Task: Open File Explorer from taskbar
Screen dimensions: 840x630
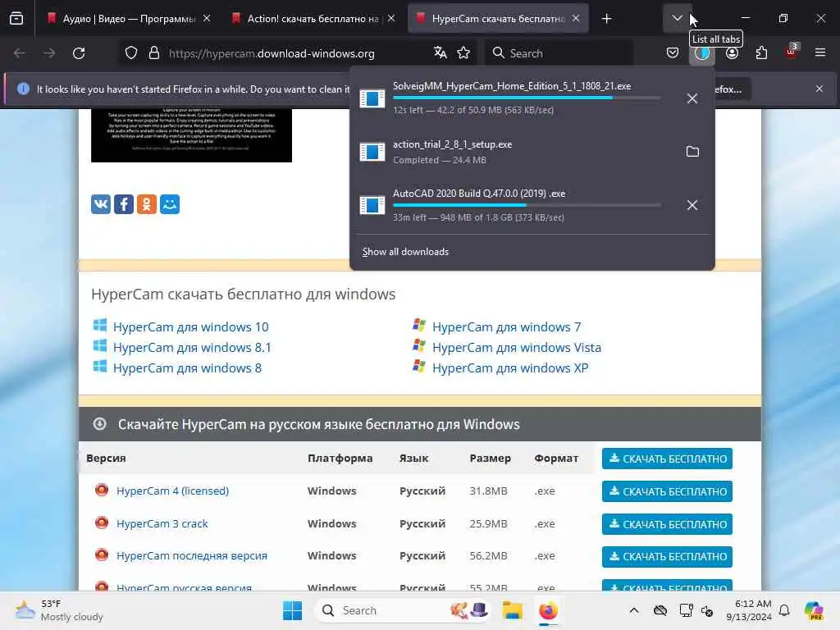Action: point(512,610)
